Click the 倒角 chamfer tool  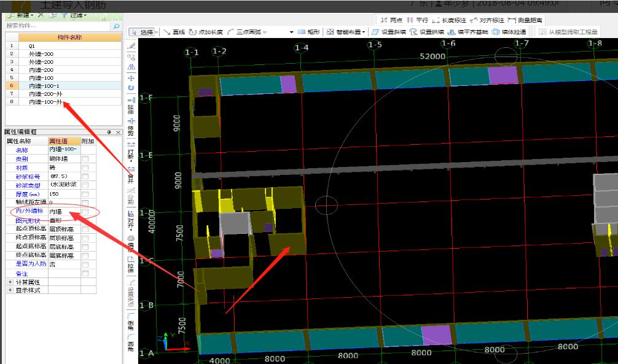(131, 322)
